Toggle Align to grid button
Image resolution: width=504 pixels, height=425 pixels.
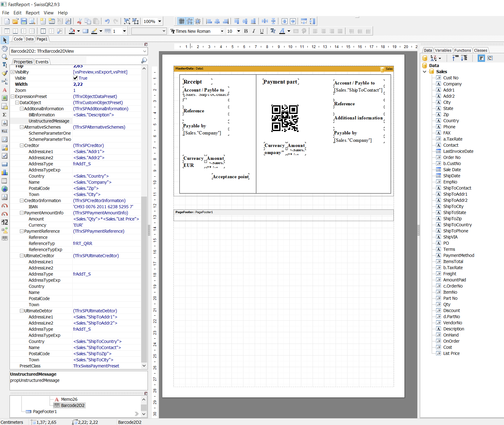pos(190,21)
